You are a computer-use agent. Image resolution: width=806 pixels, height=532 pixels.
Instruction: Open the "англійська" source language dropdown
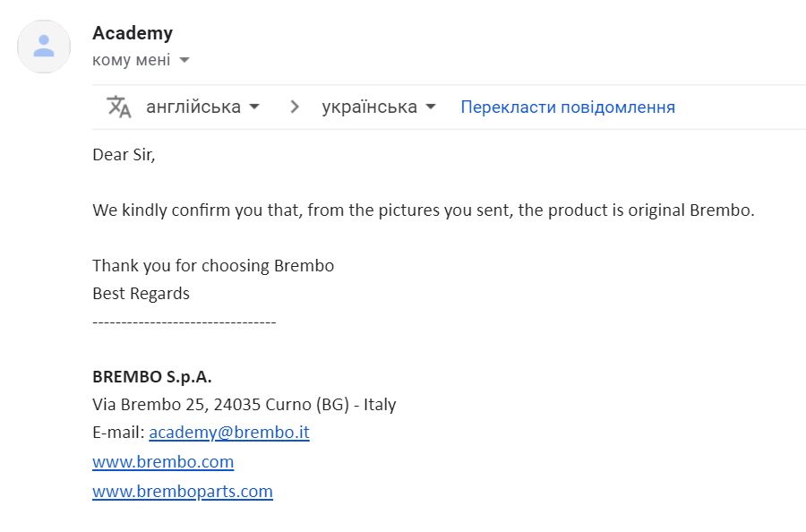[202, 107]
